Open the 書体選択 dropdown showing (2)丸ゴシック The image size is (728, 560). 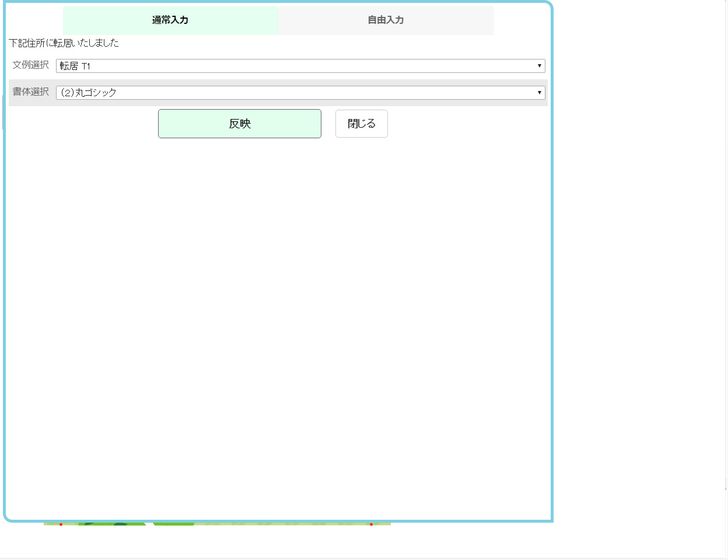300,93
